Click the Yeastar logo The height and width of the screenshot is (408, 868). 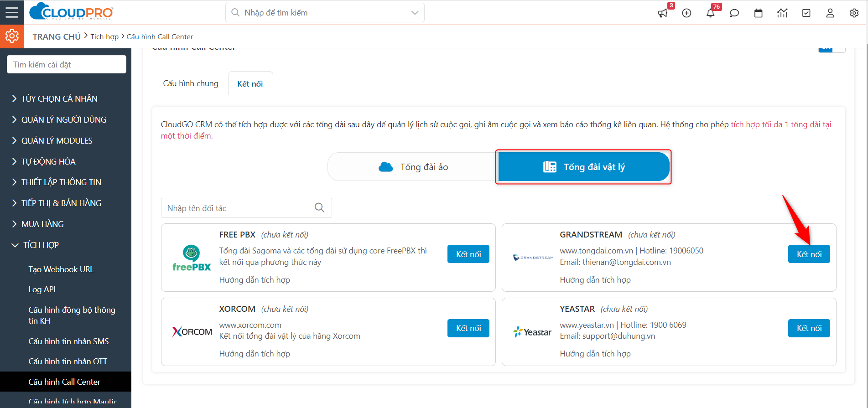(x=532, y=332)
